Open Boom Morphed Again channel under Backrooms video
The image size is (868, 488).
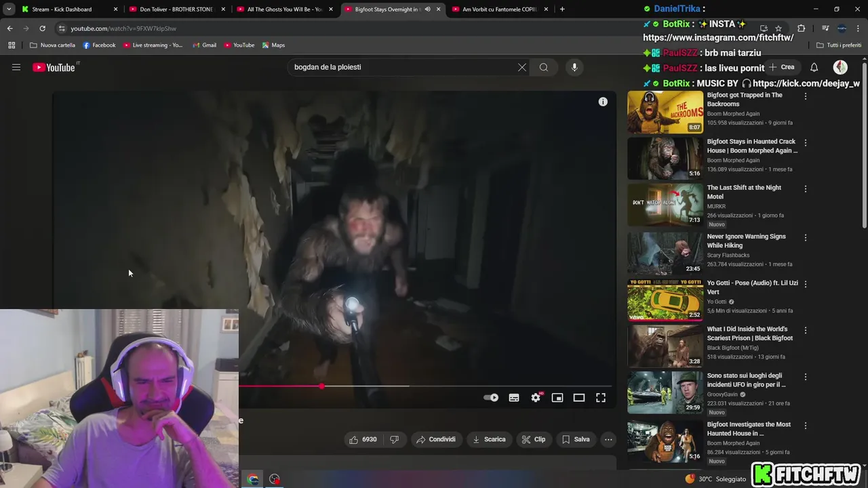[x=733, y=114]
